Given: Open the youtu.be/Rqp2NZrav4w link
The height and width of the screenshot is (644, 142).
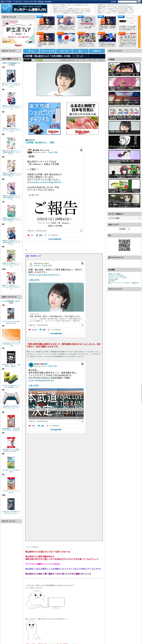Looking at the screenshot, I should (41, 380).
